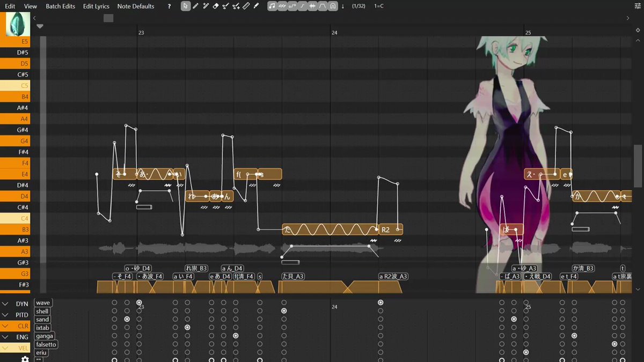
Task: Toggle phoneme envelope display
Action: [323, 6]
